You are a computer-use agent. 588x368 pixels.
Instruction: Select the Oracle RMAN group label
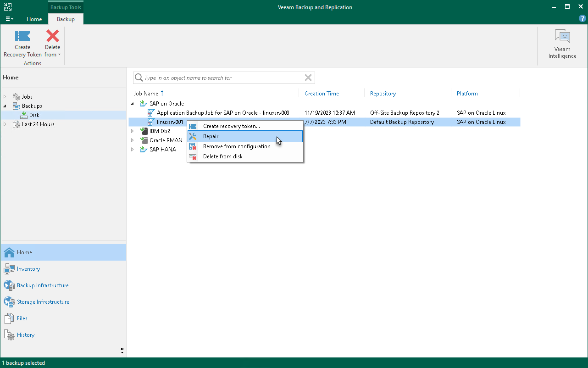166,140
